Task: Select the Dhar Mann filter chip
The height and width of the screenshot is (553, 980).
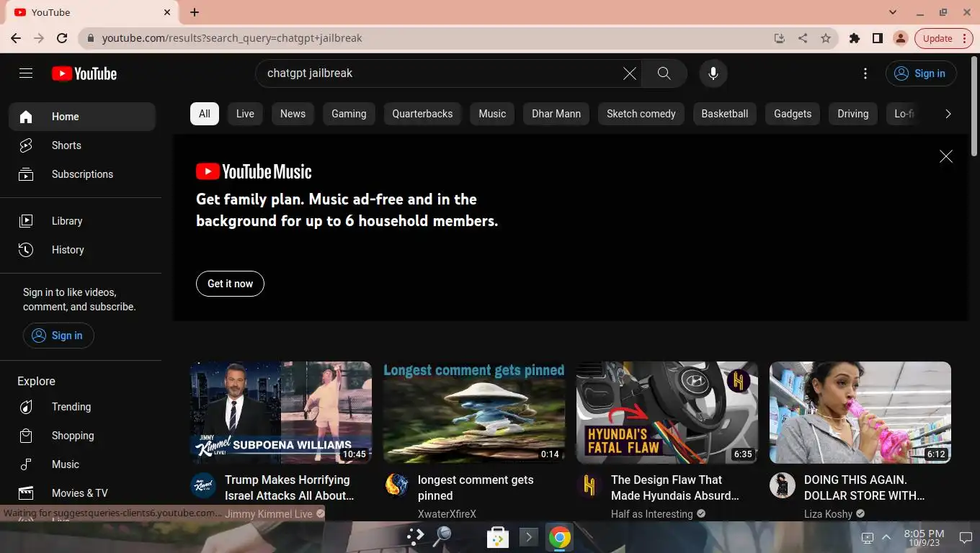Action: pos(556,114)
